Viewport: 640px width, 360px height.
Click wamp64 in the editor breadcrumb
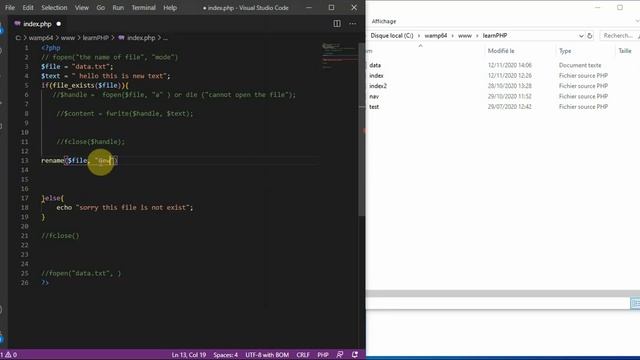click(x=40, y=38)
